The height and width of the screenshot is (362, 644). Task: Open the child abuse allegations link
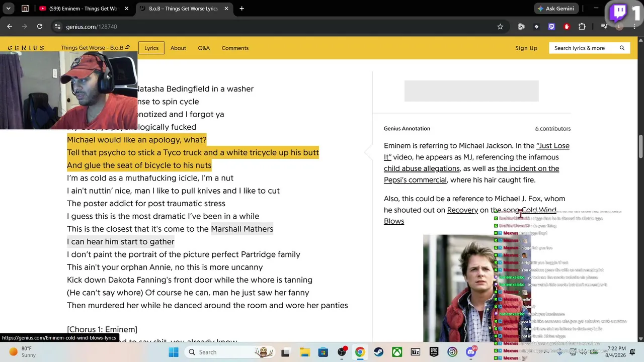click(422, 168)
